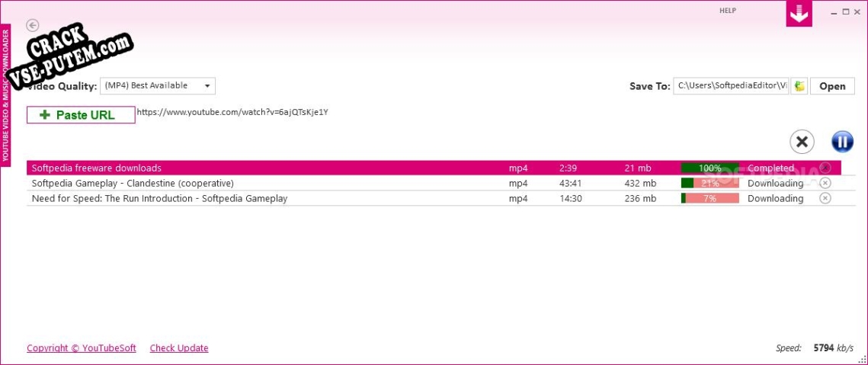Pause downloads with the blue pause button

[842, 142]
